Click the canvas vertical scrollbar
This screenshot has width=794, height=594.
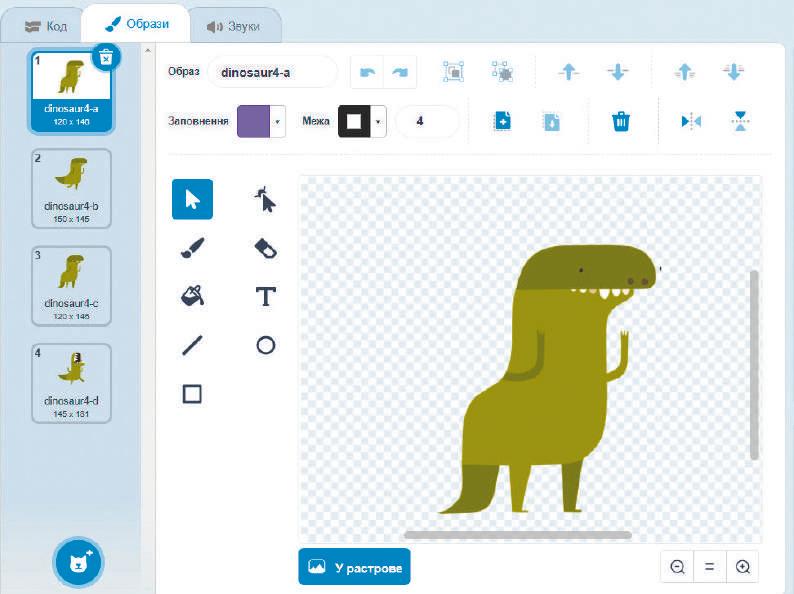click(x=754, y=365)
